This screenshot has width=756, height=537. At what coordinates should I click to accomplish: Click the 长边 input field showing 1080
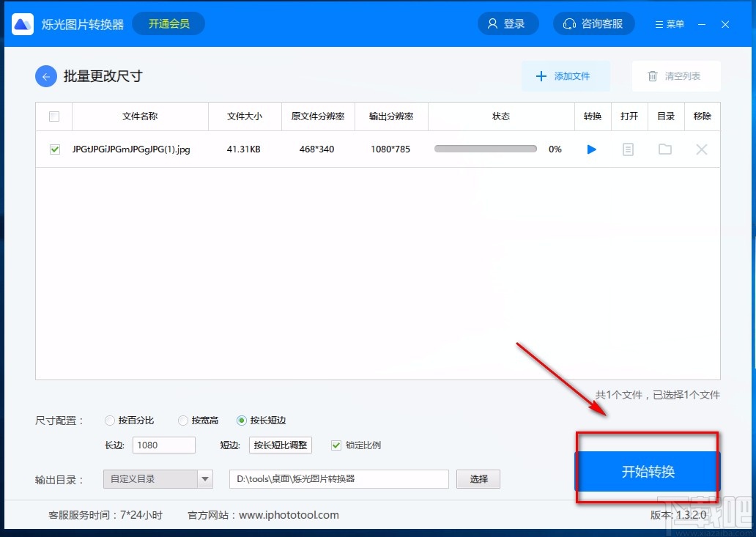163,445
